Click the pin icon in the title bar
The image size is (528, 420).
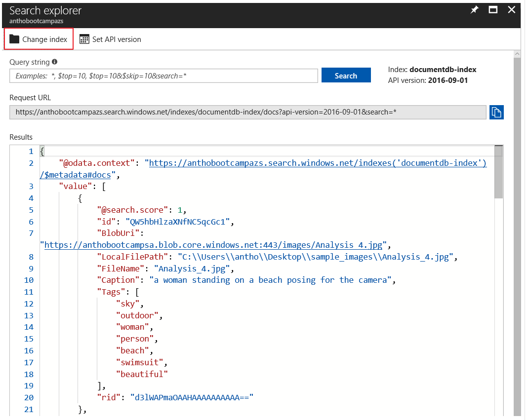[x=474, y=9]
